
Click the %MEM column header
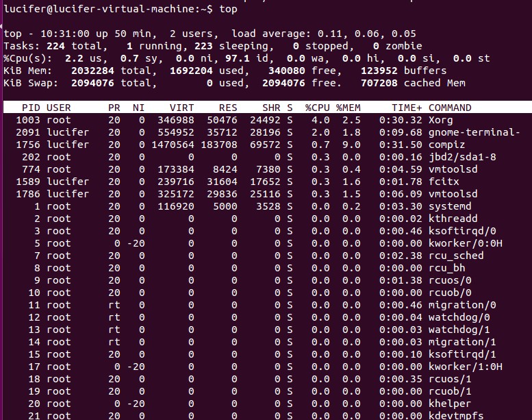[x=348, y=108]
